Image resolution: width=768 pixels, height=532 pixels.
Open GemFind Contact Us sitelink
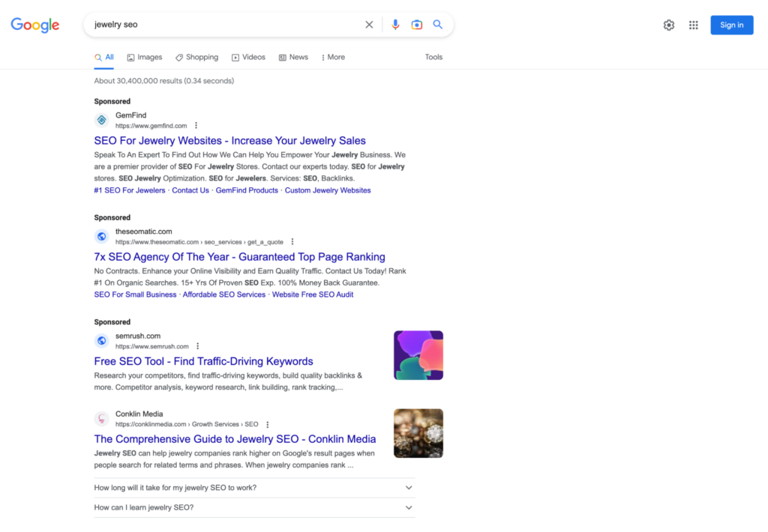click(190, 190)
